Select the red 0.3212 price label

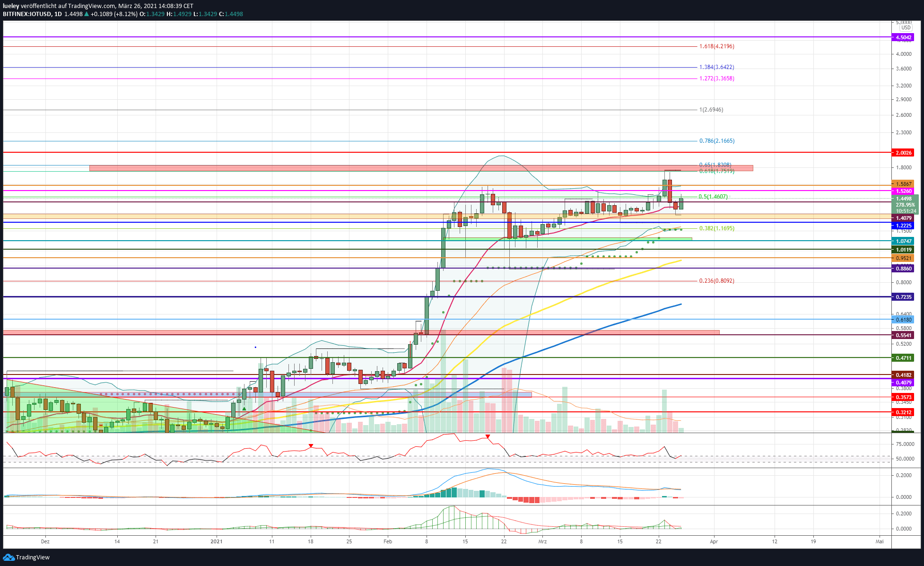pos(903,412)
